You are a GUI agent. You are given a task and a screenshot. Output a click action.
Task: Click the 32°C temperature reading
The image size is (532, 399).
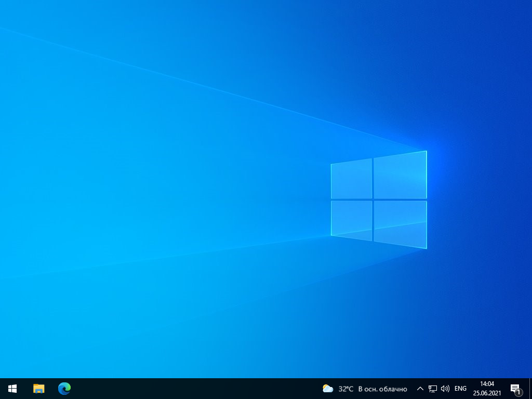[x=345, y=389]
